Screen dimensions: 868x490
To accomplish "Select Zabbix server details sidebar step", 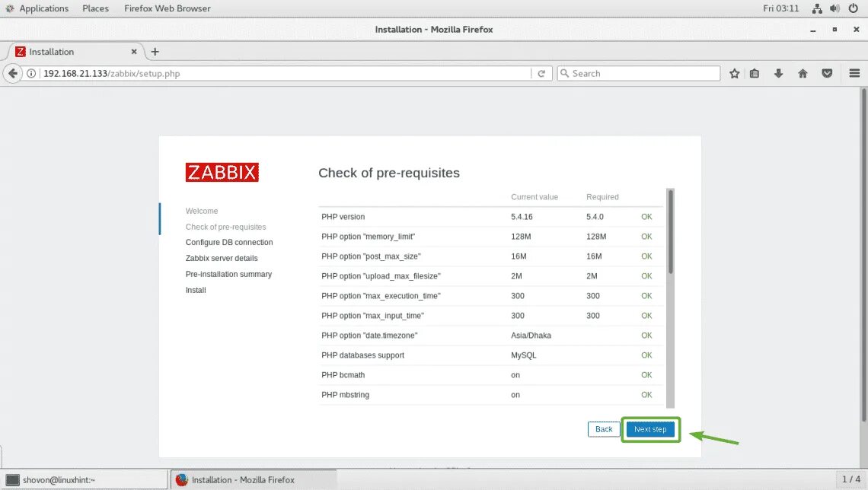I will (x=222, y=258).
